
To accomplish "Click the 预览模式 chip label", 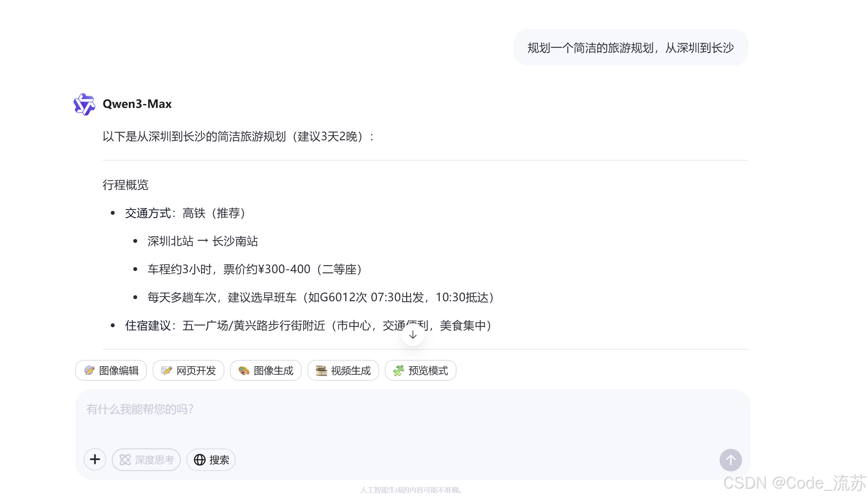I will (x=428, y=370).
